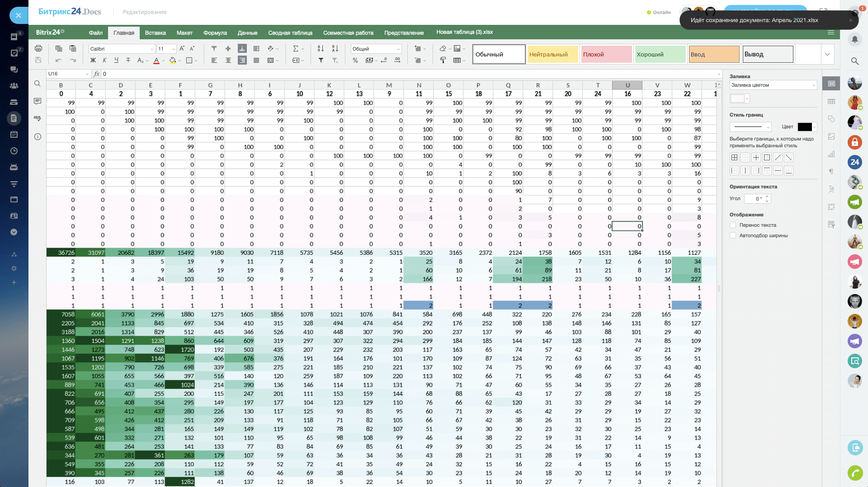Screen dimensions: 868x487
Task: Expand the Общий number format dropdown
Action: point(376,49)
